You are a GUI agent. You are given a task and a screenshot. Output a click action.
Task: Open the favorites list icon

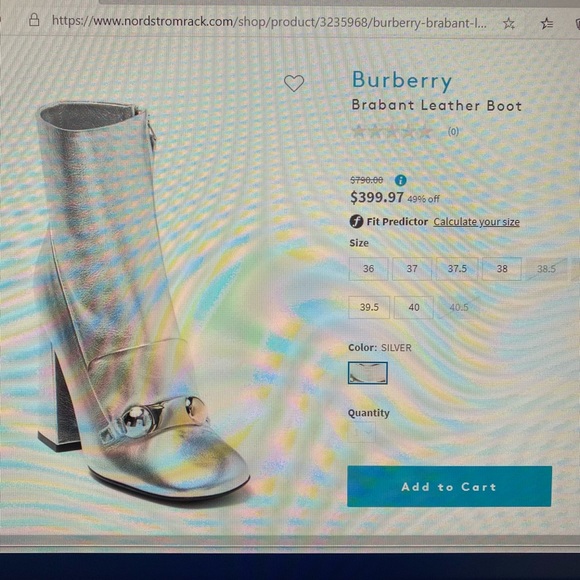coord(547,24)
